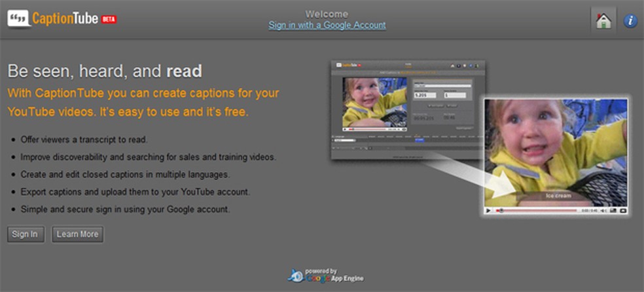644x292 pixels.
Task: Click the large preview's red progress bar
Action: point(537,211)
